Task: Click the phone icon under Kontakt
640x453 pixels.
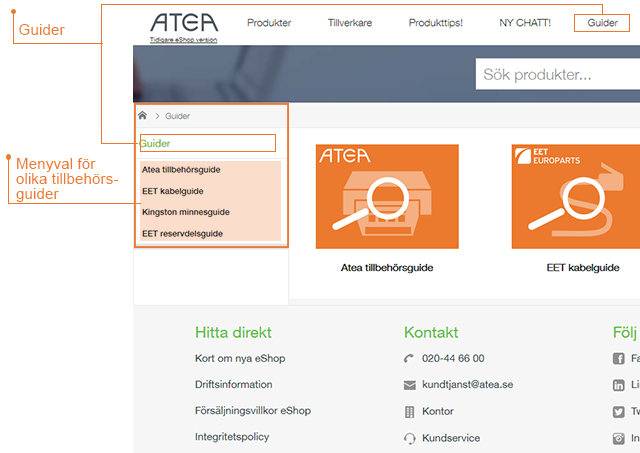Action: pos(409,358)
